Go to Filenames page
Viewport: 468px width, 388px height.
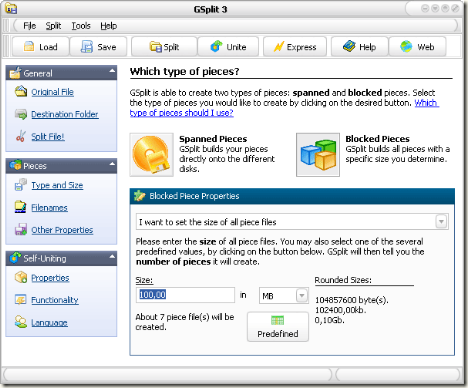tap(49, 208)
